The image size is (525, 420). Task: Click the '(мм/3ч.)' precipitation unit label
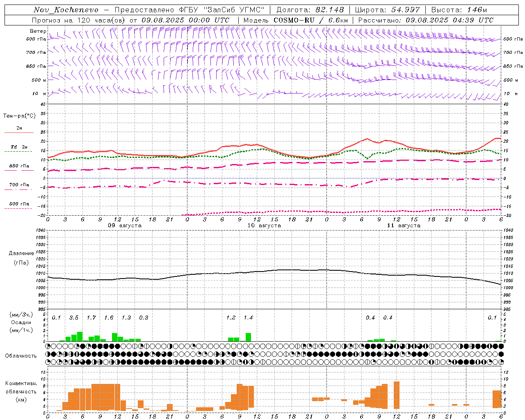point(21,315)
